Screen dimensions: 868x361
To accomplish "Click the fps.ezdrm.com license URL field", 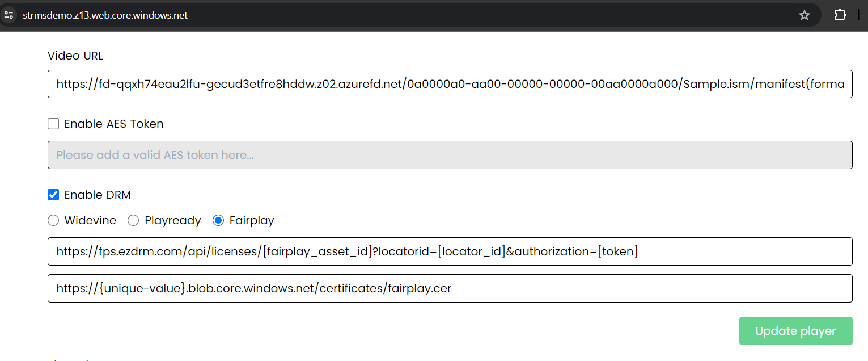I will pyautogui.click(x=450, y=251).
